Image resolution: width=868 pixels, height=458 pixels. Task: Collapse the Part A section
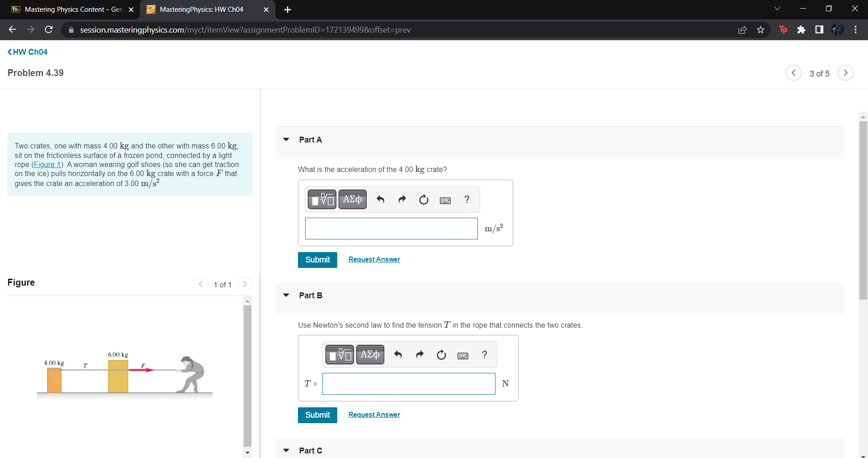click(286, 139)
